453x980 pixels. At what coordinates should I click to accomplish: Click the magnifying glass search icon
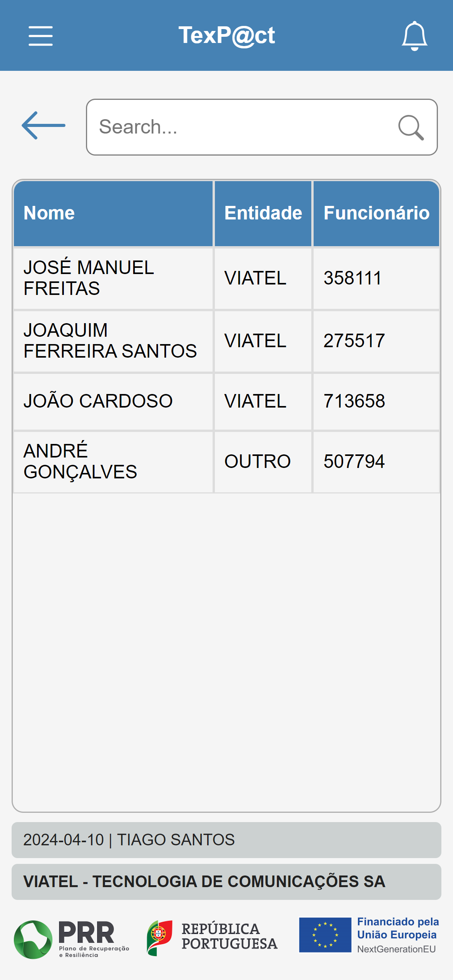411,127
